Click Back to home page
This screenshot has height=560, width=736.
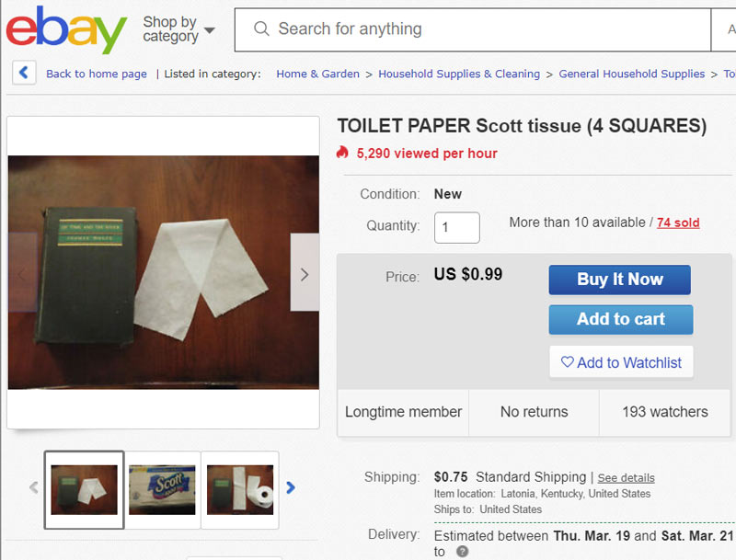pyautogui.click(x=96, y=73)
